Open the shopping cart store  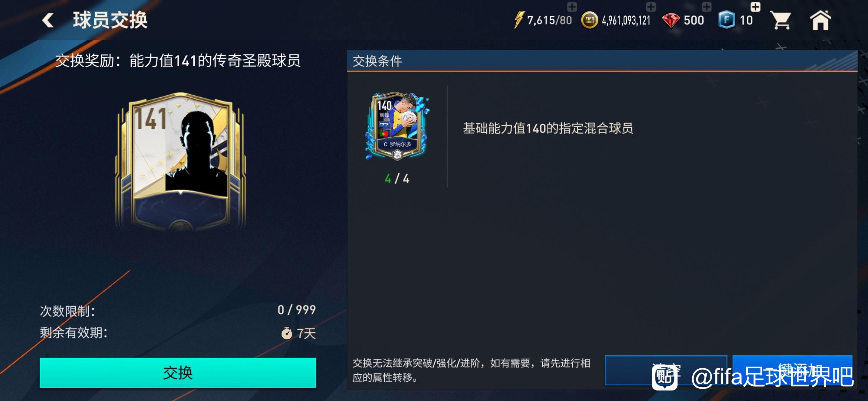pyautogui.click(x=780, y=20)
